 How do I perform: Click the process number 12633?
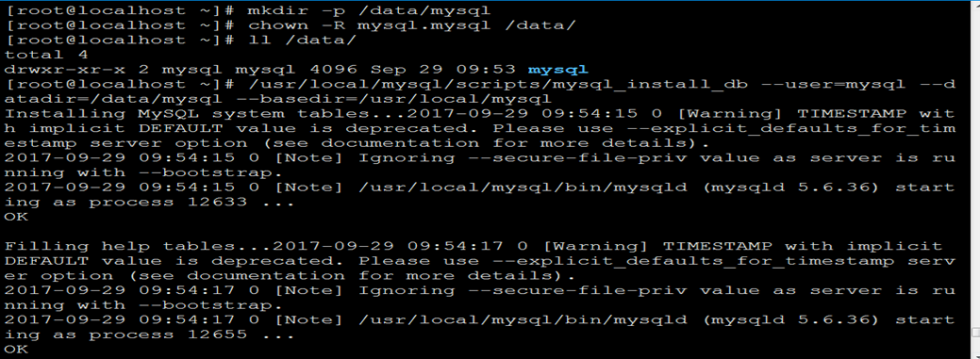(x=217, y=203)
